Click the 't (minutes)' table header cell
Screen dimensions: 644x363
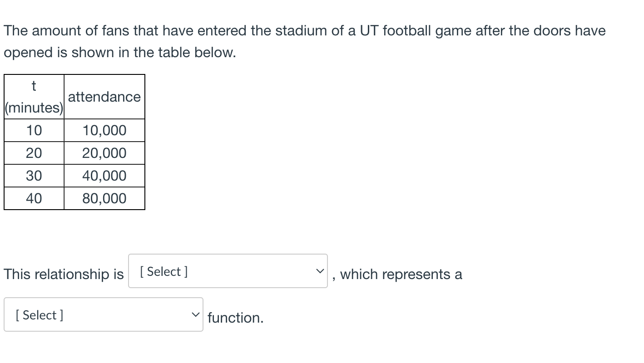coord(34,97)
